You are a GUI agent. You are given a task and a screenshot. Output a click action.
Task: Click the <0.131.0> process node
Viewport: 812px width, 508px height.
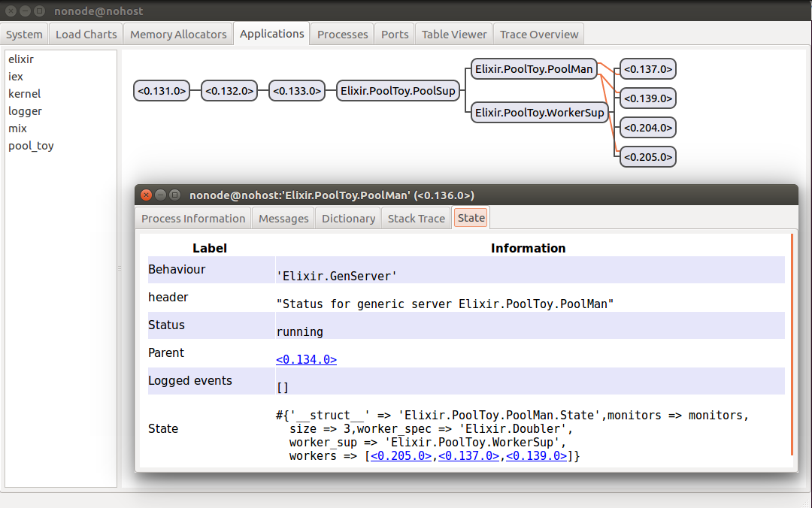(x=161, y=91)
